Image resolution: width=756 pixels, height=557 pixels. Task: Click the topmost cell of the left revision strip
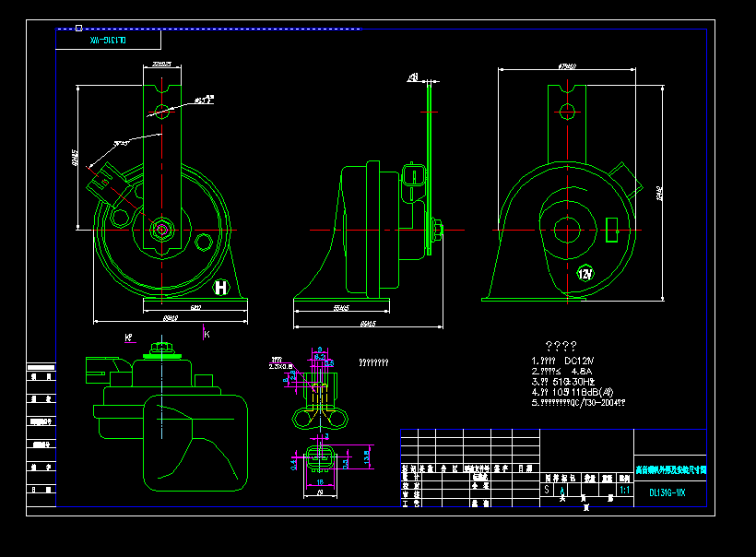tap(41, 367)
